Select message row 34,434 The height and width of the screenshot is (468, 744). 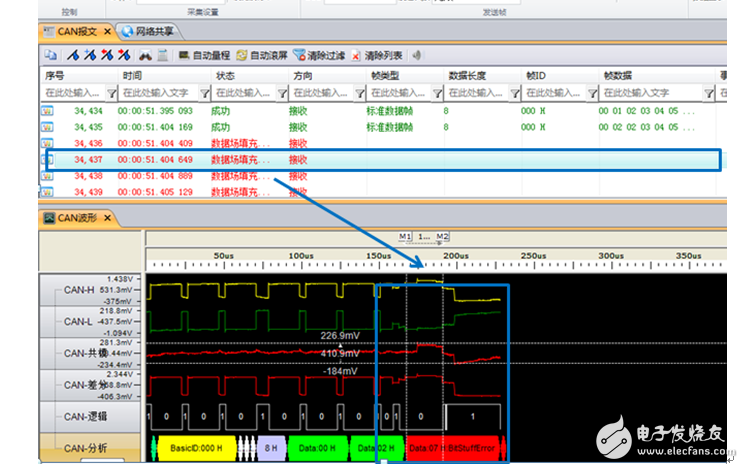tap(382, 111)
